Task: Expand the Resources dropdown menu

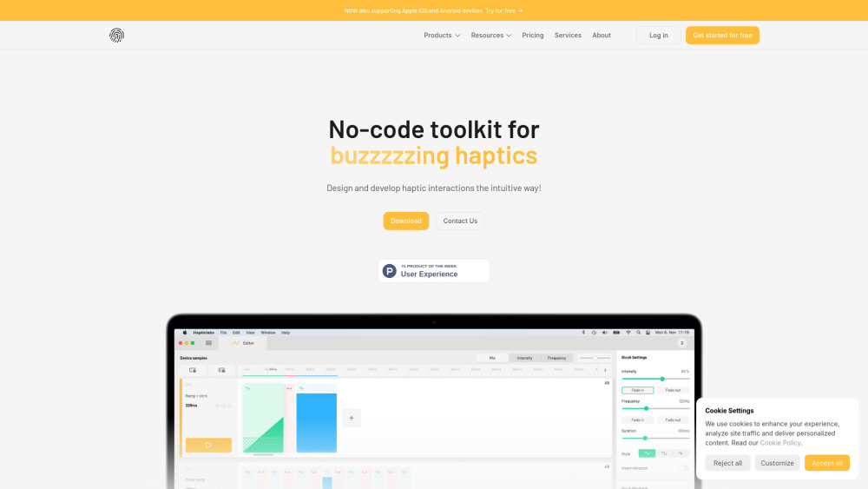Action: click(490, 36)
